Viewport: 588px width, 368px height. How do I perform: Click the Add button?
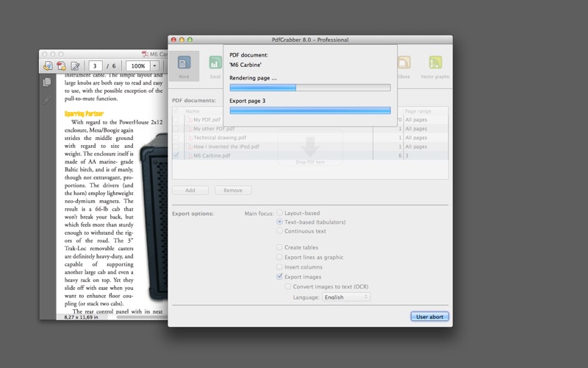point(190,191)
